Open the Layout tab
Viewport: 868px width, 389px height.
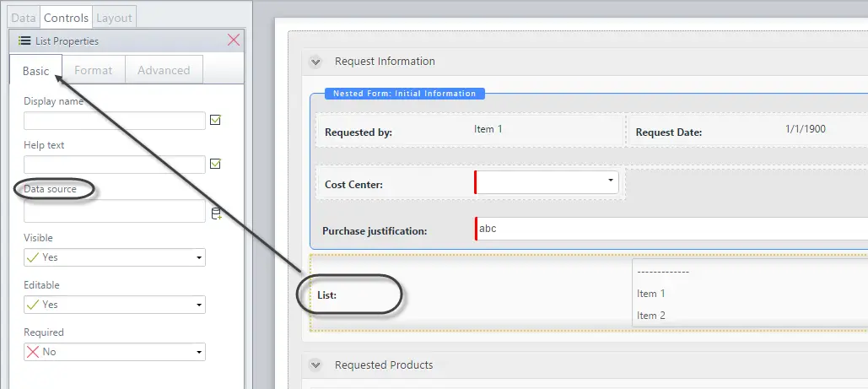click(x=114, y=18)
